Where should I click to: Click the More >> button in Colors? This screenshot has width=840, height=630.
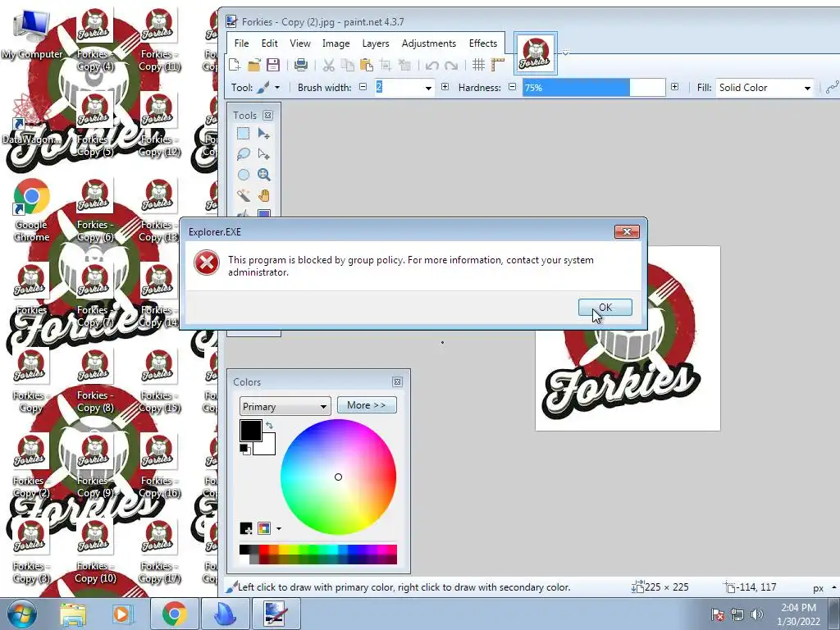click(367, 405)
